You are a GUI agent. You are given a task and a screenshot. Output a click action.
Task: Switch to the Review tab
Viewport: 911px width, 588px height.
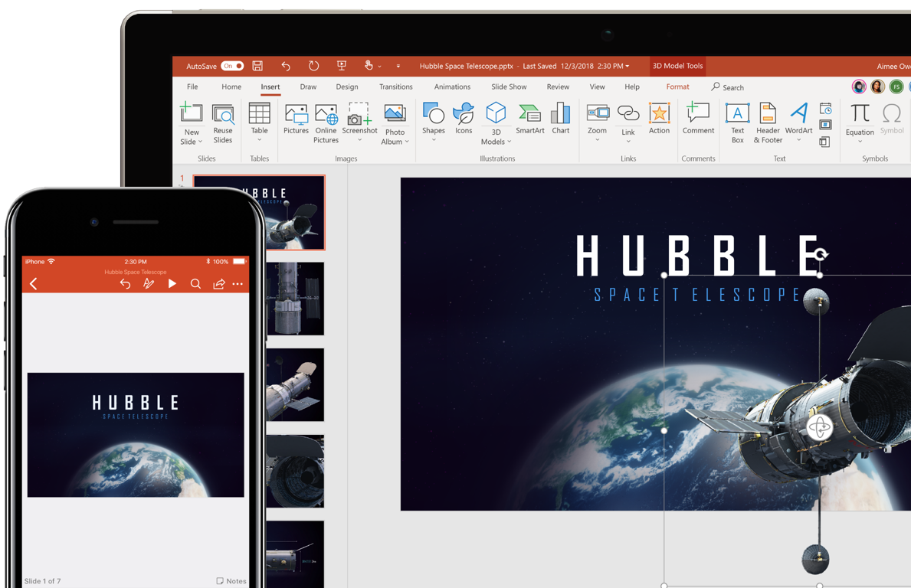[x=558, y=87]
